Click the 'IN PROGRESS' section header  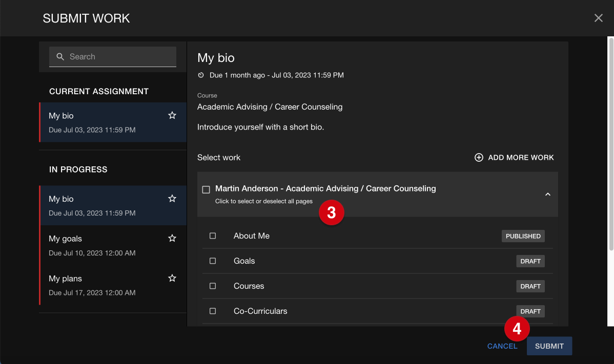click(78, 169)
